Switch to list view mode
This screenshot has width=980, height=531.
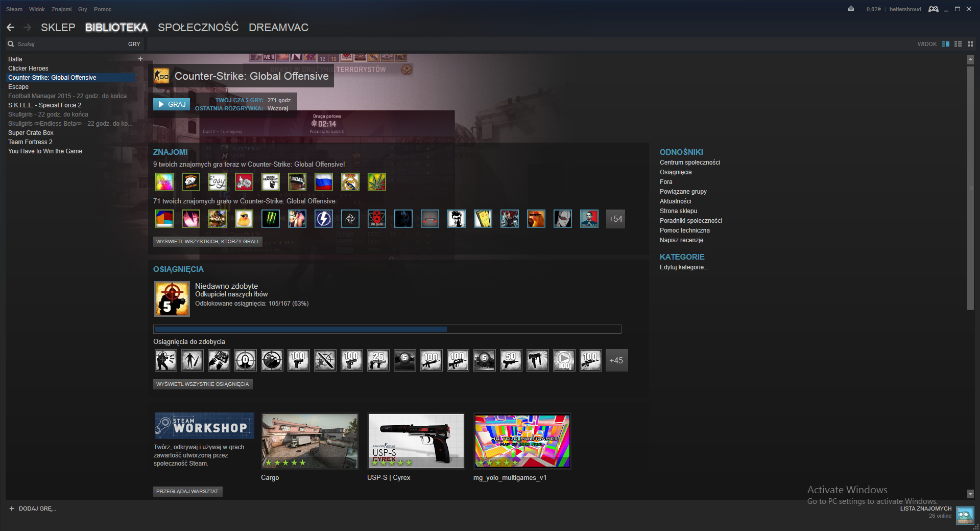958,44
